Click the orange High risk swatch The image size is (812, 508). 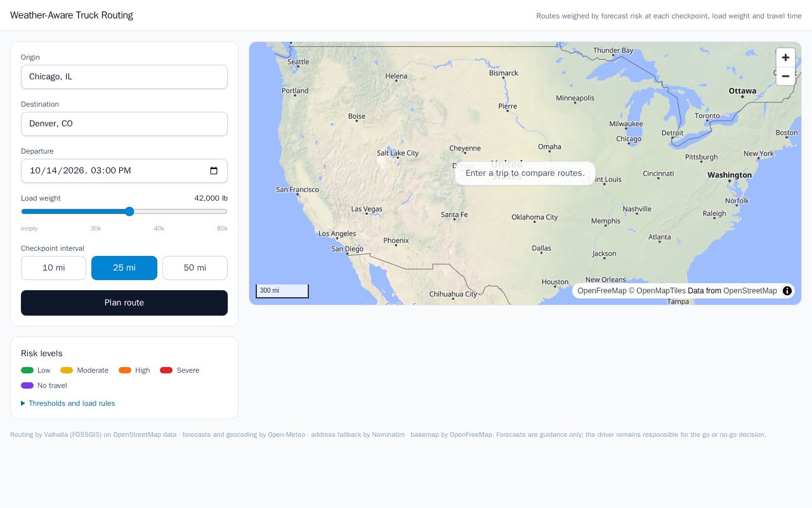(x=125, y=370)
